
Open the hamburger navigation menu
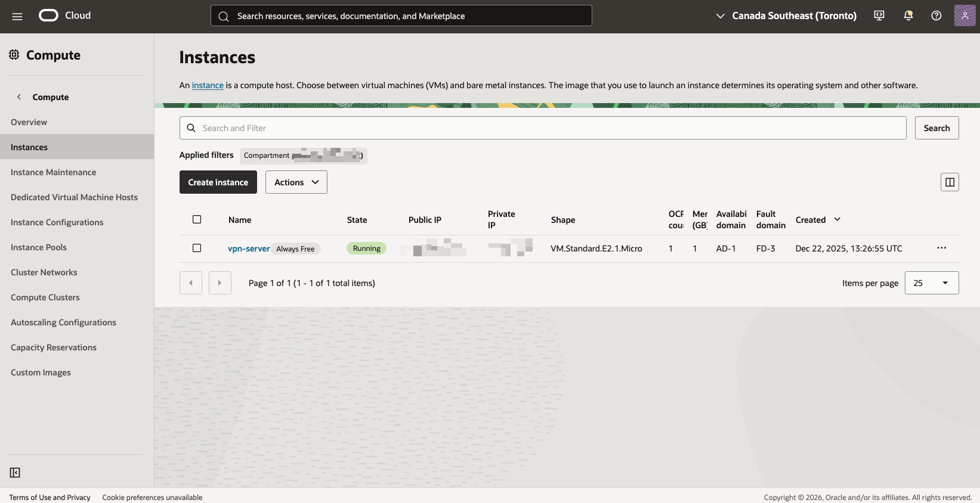tap(17, 16)
